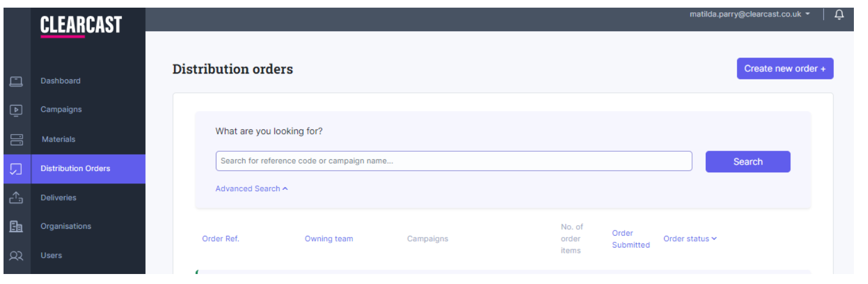
Task: Click the Create new order button
Action: (x=785, y=69)
